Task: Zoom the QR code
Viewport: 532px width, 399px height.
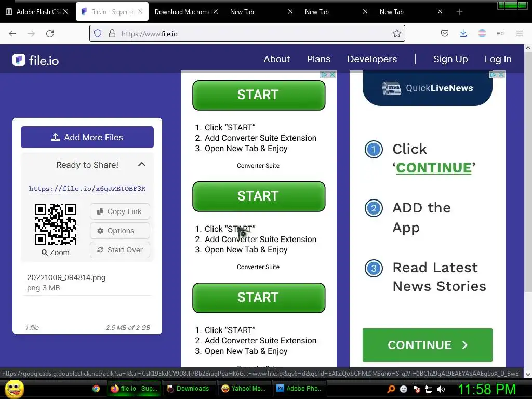Action: [x=56, y=252]
